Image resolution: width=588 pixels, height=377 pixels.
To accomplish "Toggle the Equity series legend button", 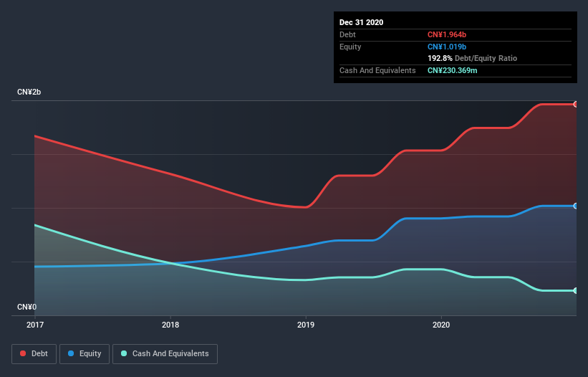I will coord(85,354).
